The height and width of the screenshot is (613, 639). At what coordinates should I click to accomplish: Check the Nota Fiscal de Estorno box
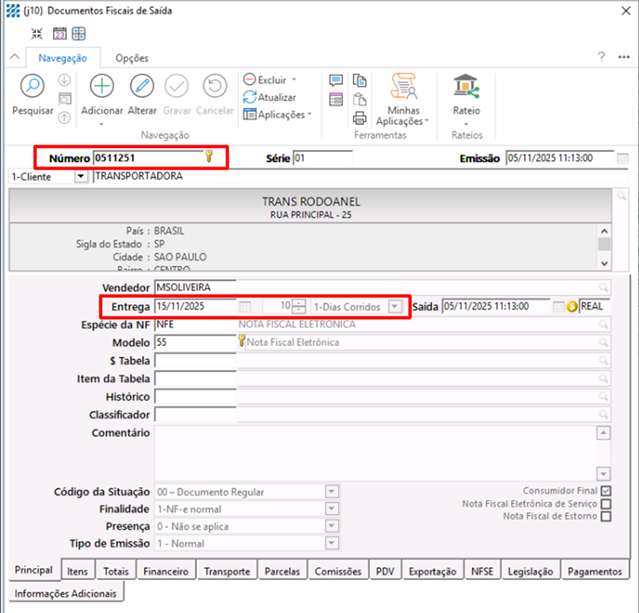tap(606, 517)
